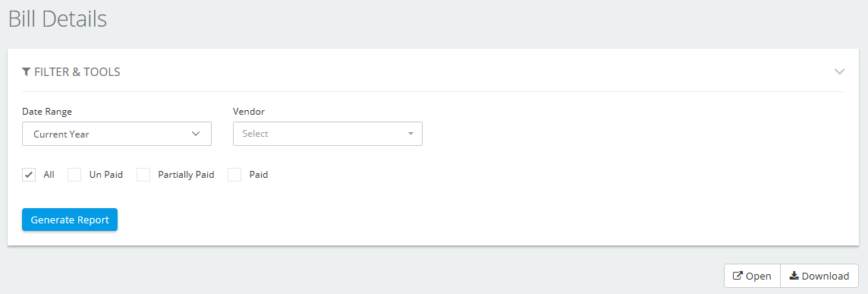Image resolution: width=868 pixels, height=294 pixels.
Task: Collapse the Filter & Tools panel chevron
Action: click(839, 71)
